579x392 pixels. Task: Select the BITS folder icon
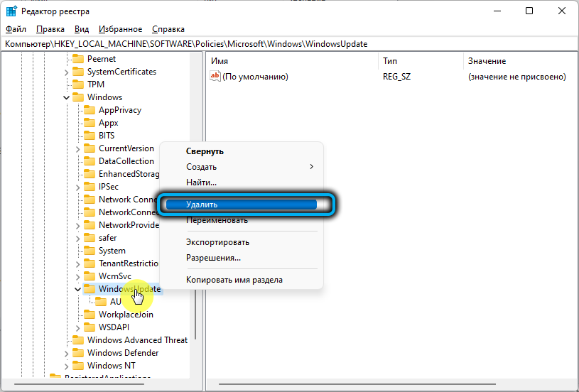[x=89, y=136]
